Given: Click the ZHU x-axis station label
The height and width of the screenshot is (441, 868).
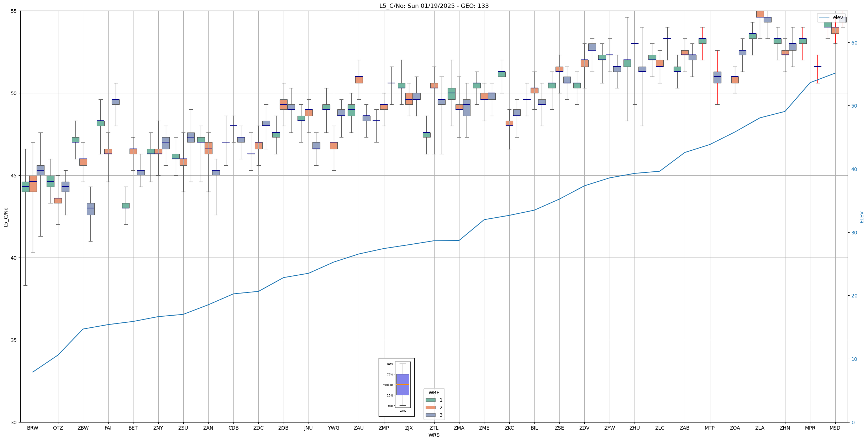Looking at the screenshot, I should (x=635, y=428).
